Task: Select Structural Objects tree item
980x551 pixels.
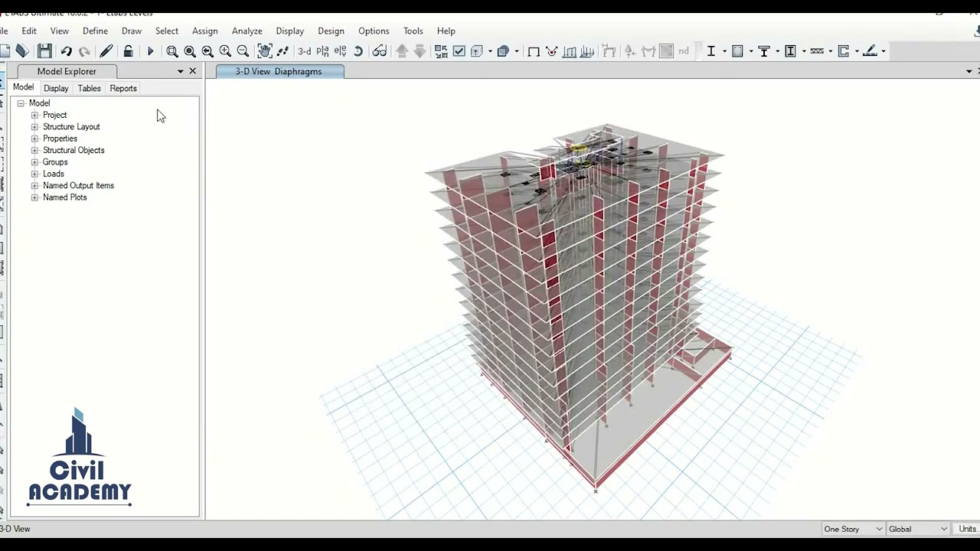Action: pos(73,150)
